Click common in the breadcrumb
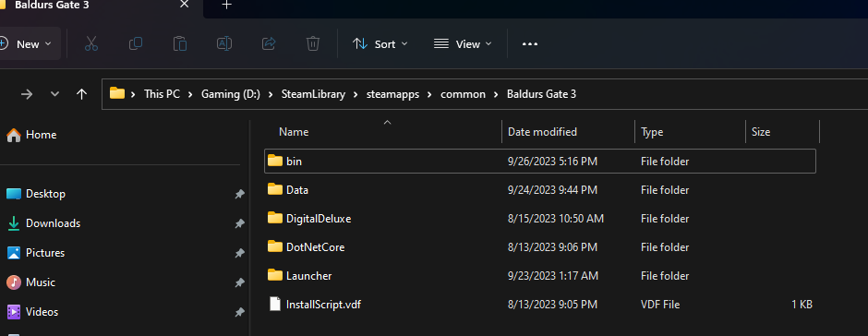Image resolution: width=868 pixels, height=336 pixels. (x=463, y=94)
